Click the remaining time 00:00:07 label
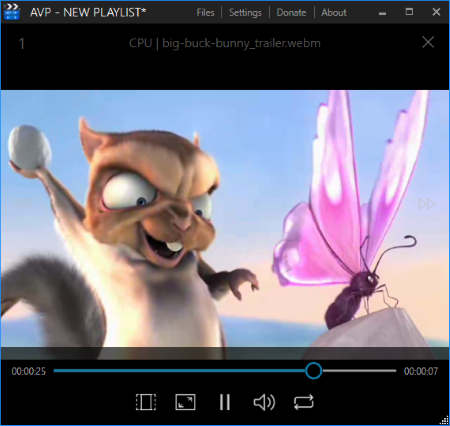This screenshot has width=450, height=426. (421, 371)
